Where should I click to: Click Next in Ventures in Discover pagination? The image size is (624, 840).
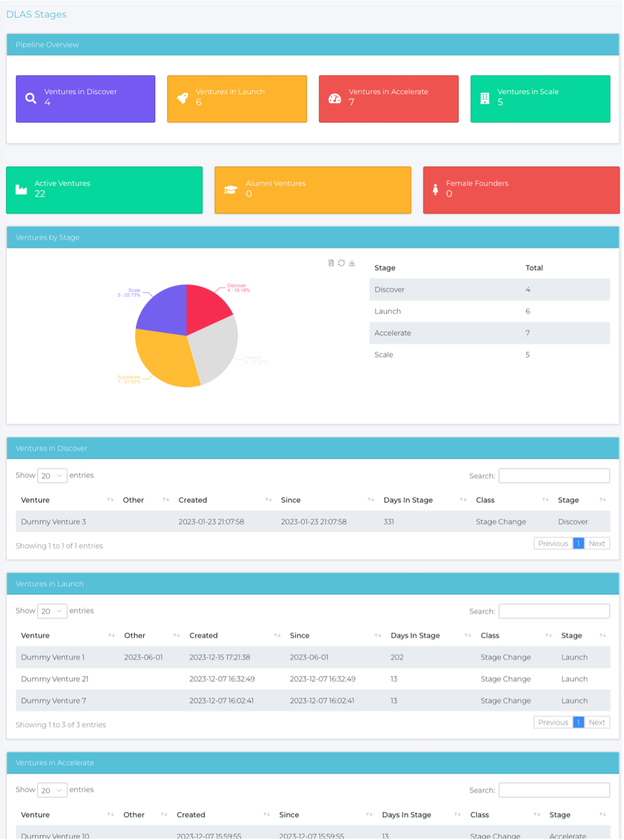597,543
